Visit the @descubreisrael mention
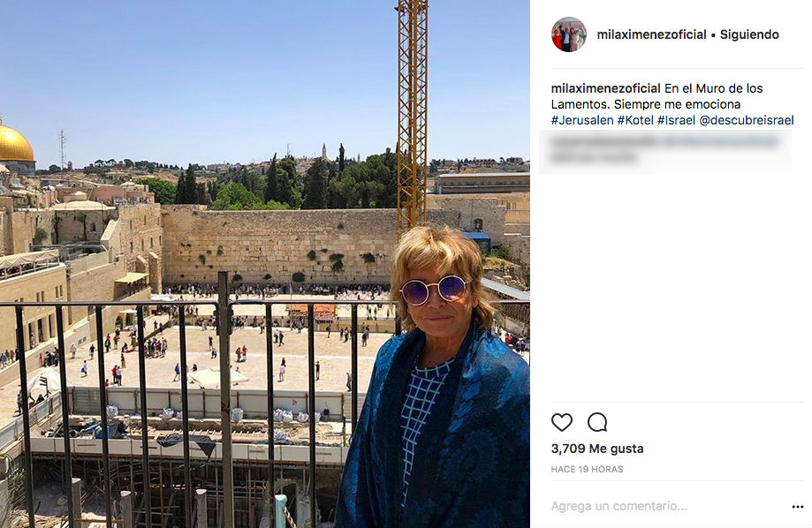Image resolution: width=812 pixels, height=528 pixels. tap(747, 121)
